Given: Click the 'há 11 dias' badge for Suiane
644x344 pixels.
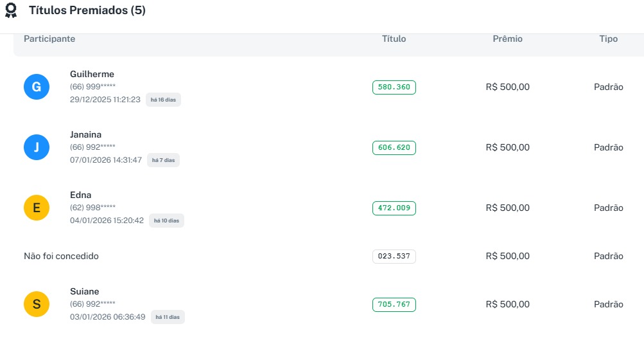Looking at the screenshot, I should tap(168, 317).
